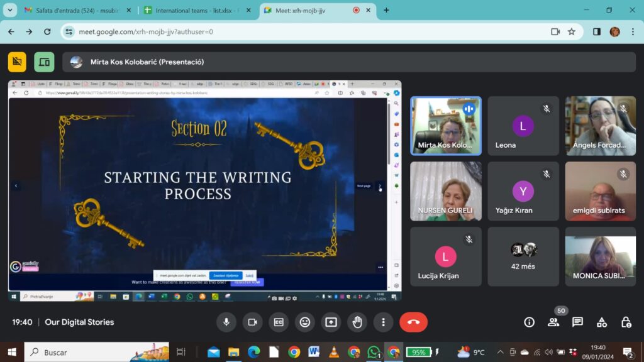
Task: Show the participants list panel
Action: [x=553, y=322]
